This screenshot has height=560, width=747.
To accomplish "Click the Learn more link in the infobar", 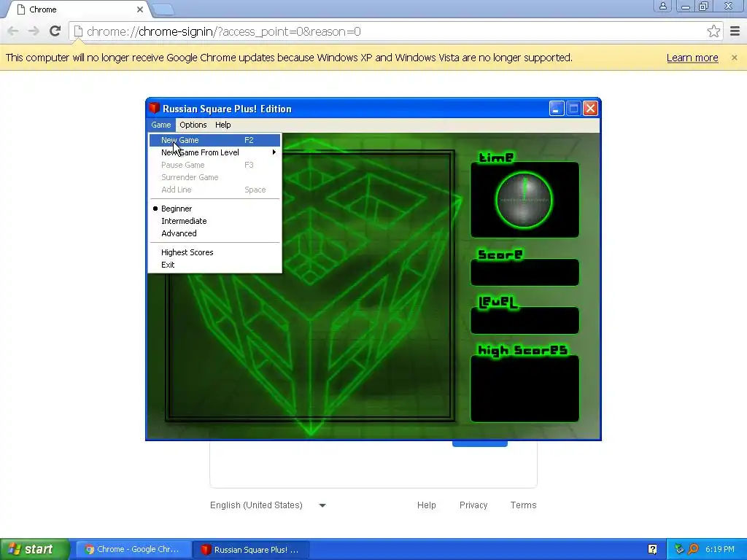I will point(692,58).
